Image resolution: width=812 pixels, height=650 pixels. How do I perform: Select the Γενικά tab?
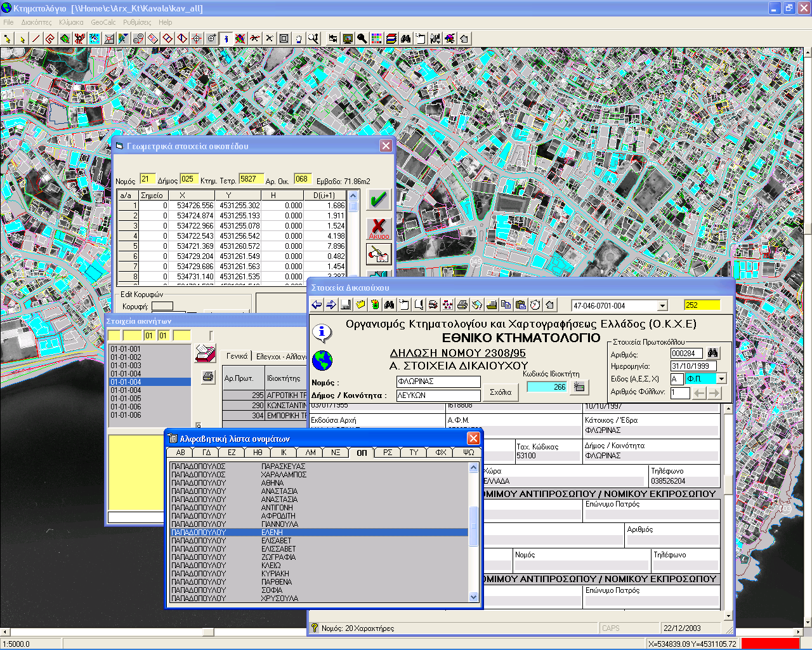(237, 356)
